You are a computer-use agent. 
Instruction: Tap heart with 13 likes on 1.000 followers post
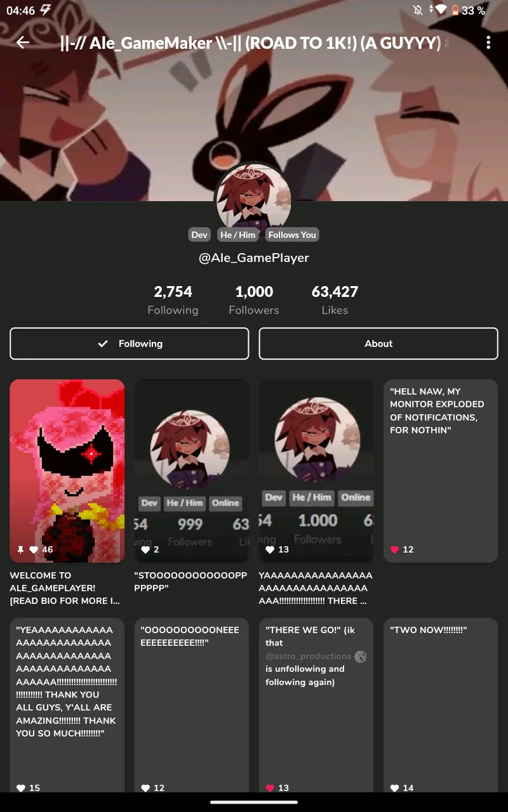pyautogui.click(x=270, y=549)
